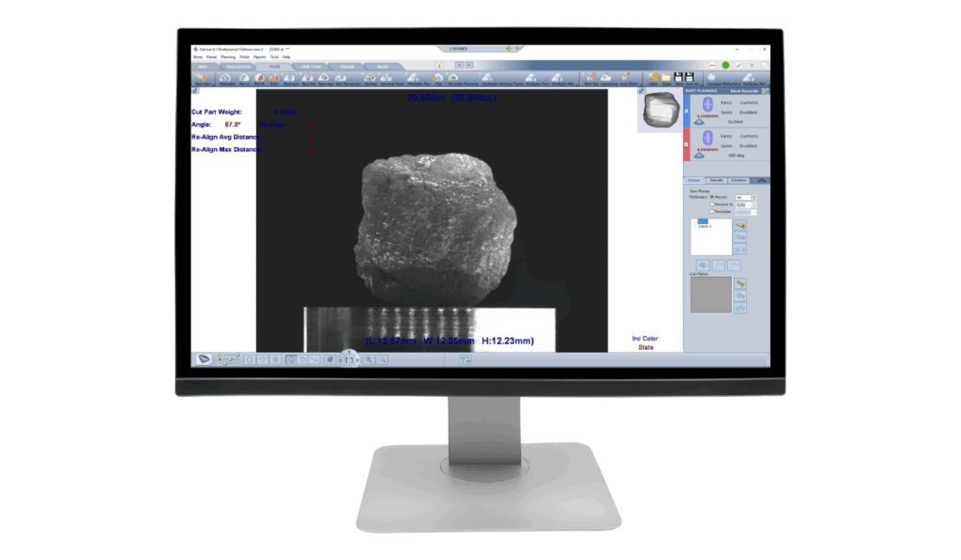
Task: Collapse the Planes panel with chevron
Action: coord(761,179)
